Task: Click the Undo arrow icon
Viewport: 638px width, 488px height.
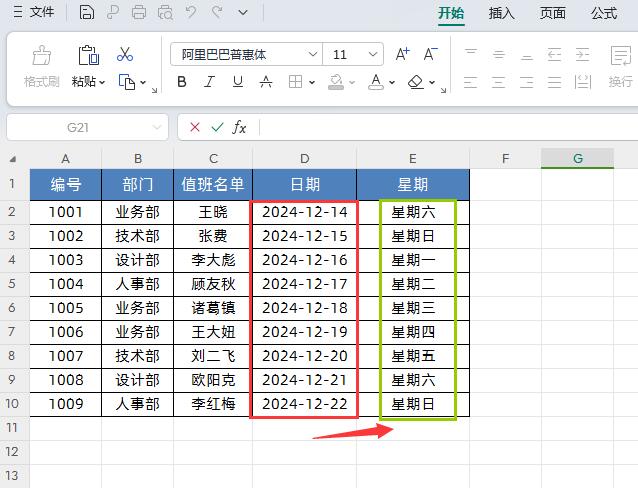Action: pos(190,12)
